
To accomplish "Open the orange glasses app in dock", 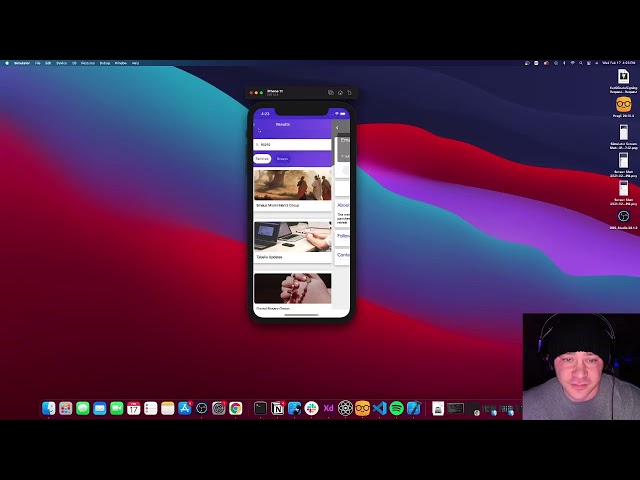I will (x=362, y=408).
